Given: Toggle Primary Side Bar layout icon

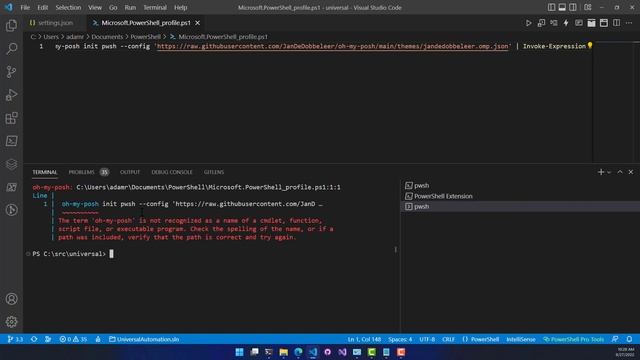Looking at the screenshot, I should (x=551, y=7).
